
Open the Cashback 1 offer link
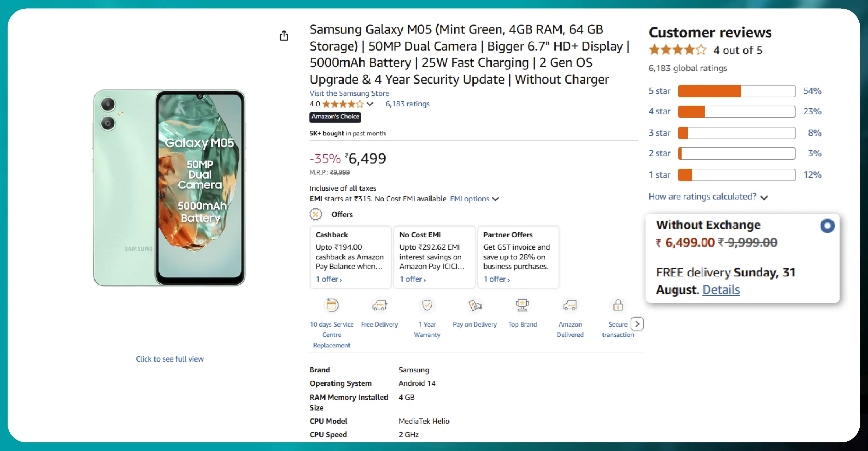click(328, 279)
